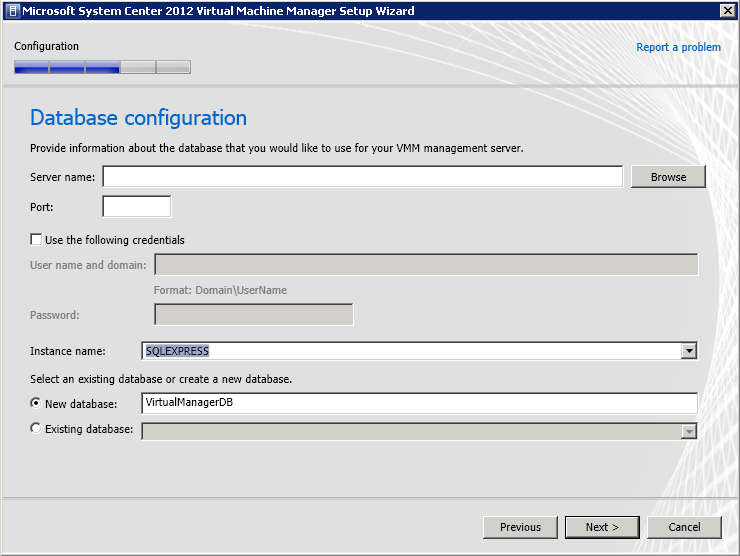
Task: Close the VMM Setup Wizard window
Action: click(x=727, y=11)
